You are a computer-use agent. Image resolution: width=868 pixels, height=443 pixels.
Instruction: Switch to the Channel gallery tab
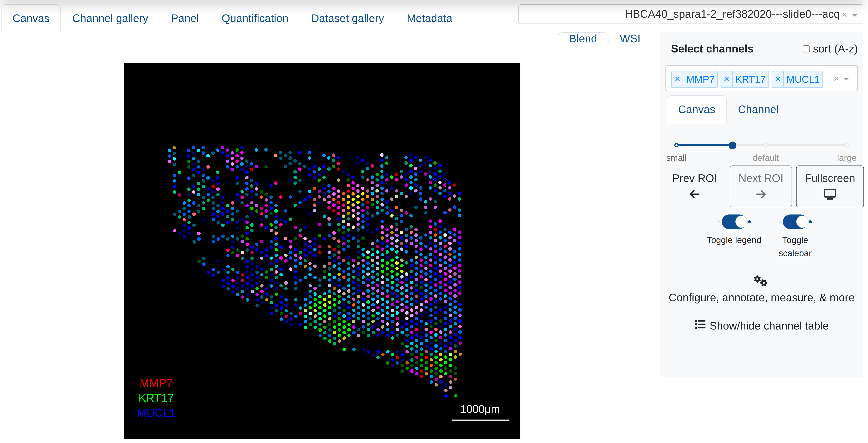[x=110, y=19]
